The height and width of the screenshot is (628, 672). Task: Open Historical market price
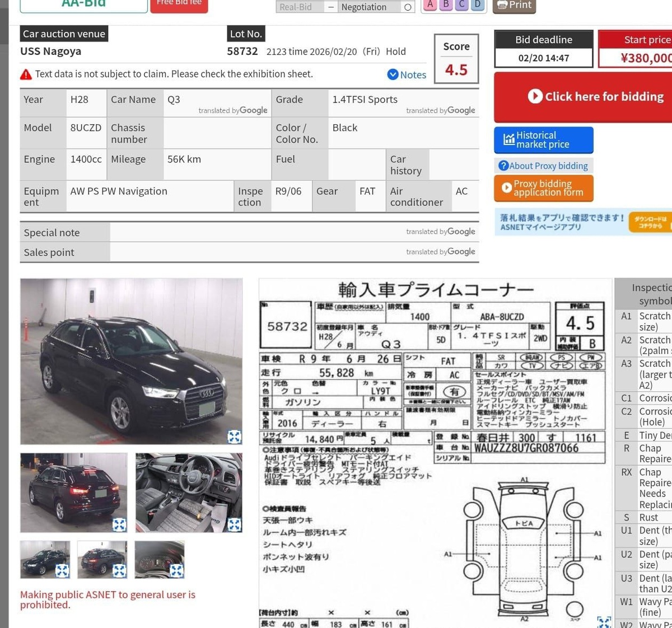coord(543,140)
